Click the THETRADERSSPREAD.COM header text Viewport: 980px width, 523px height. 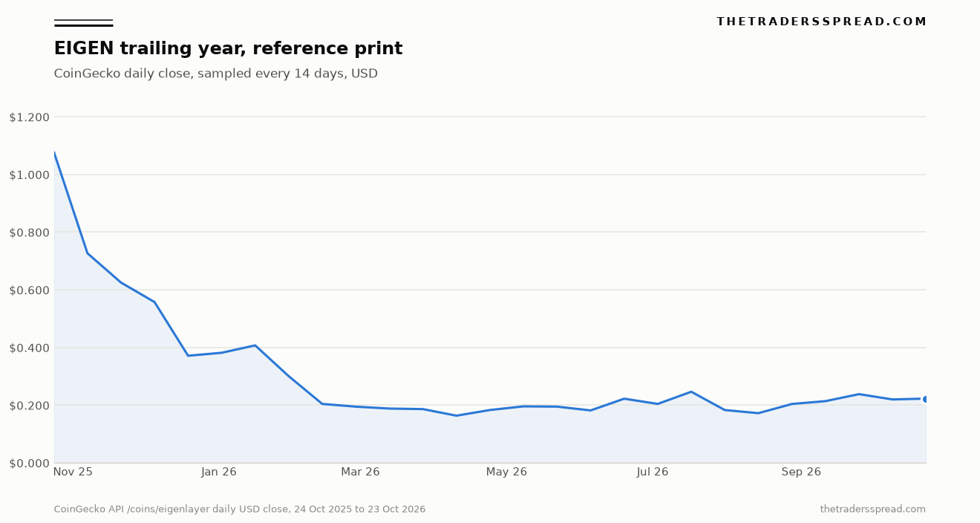pyautogui.click(x=821, y=22)
